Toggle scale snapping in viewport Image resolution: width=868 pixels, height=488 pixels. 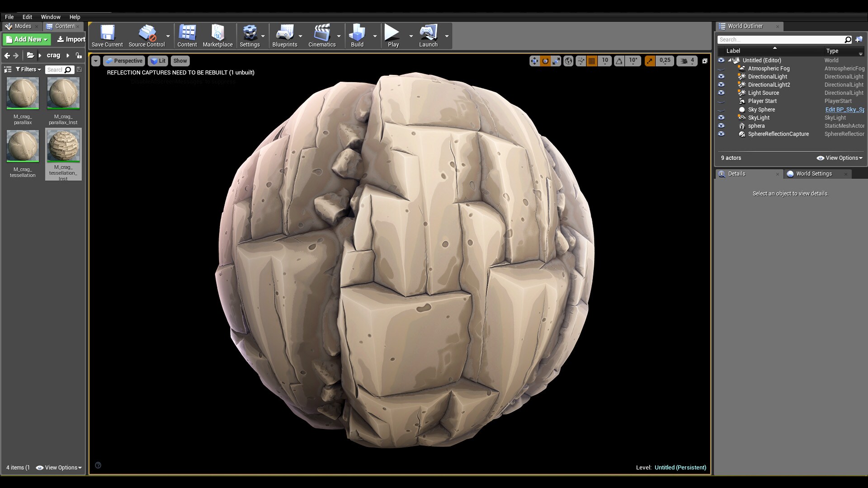coord(650,61)
